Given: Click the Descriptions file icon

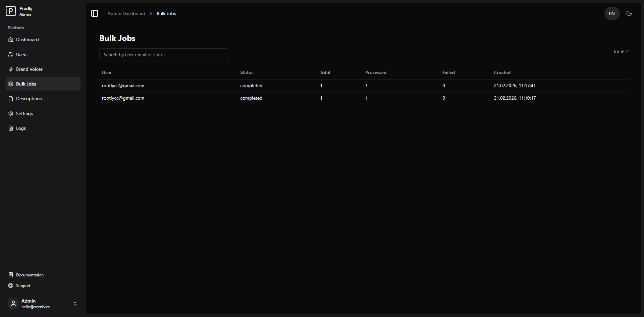Looking at the screenshot, I should pos(11,99).
